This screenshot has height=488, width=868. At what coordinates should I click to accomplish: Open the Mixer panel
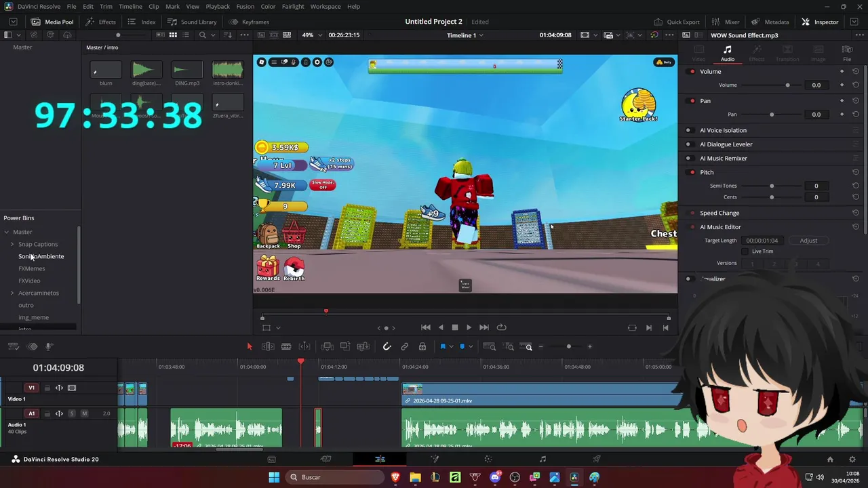pos(726,22)
